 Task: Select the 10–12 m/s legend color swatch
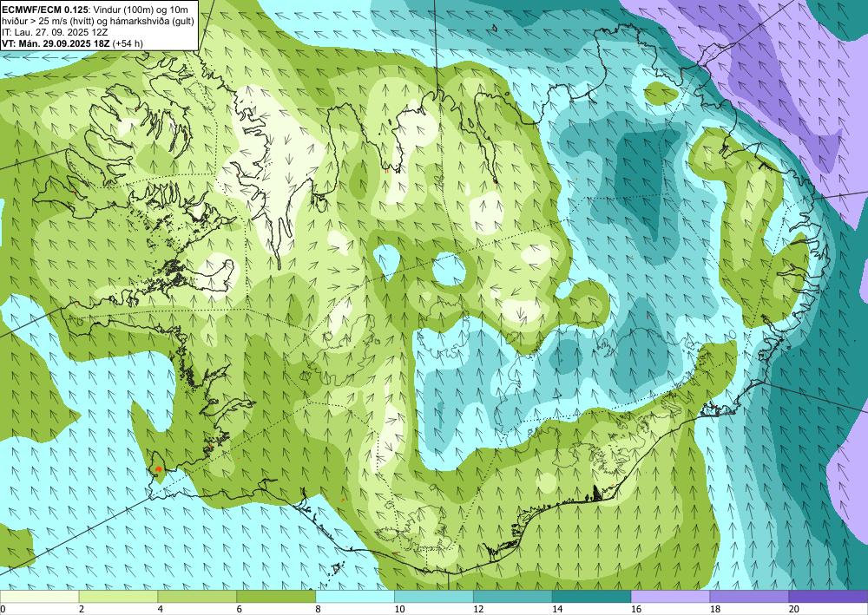coord(433,597)
